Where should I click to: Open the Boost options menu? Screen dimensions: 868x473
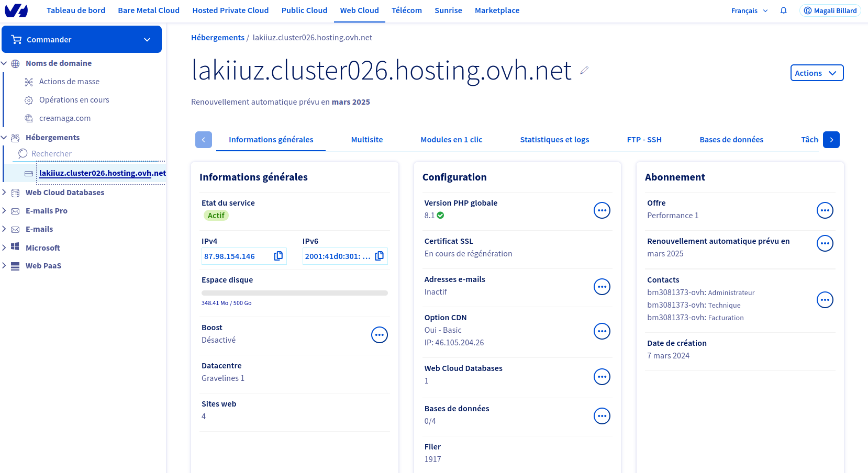[379, 335]
